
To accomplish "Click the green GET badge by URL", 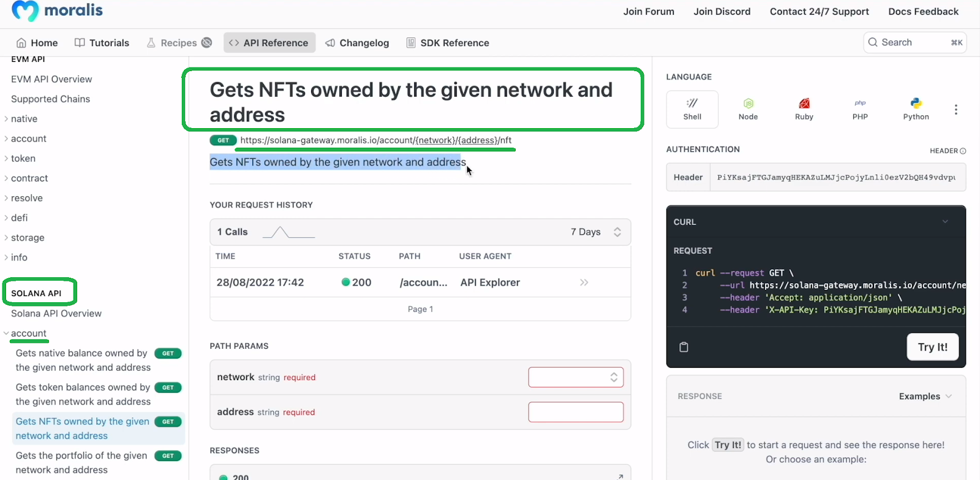I will (223, 140).
